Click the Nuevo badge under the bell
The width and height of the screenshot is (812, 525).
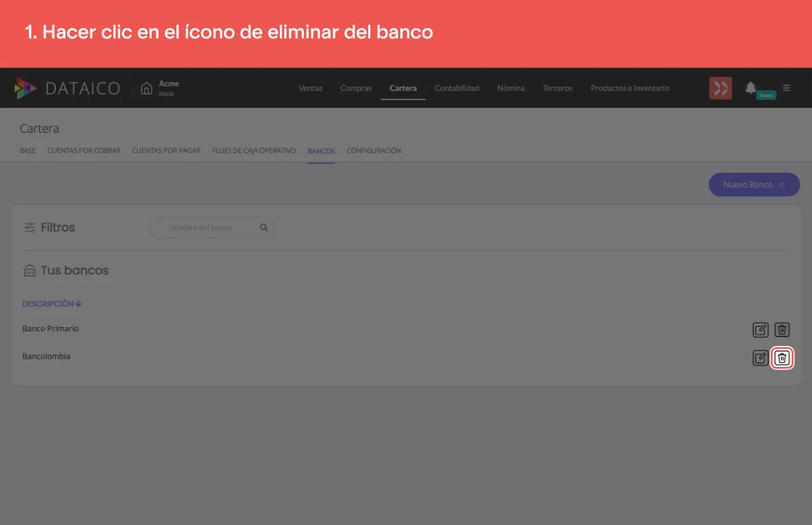[x=766, y=95]
